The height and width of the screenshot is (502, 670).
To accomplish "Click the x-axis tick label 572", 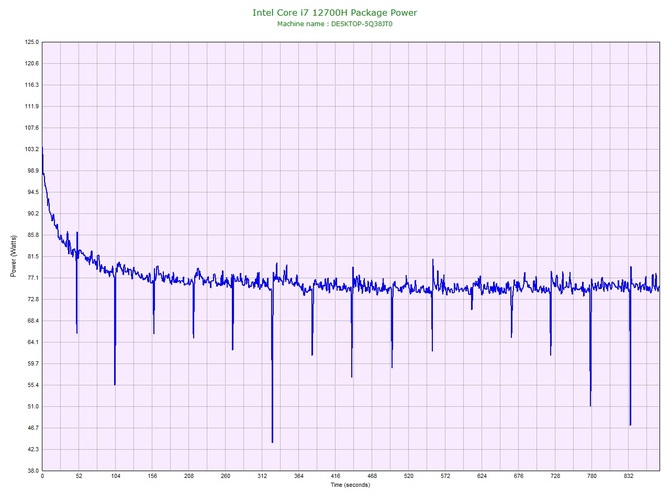I will coord(445,476).
